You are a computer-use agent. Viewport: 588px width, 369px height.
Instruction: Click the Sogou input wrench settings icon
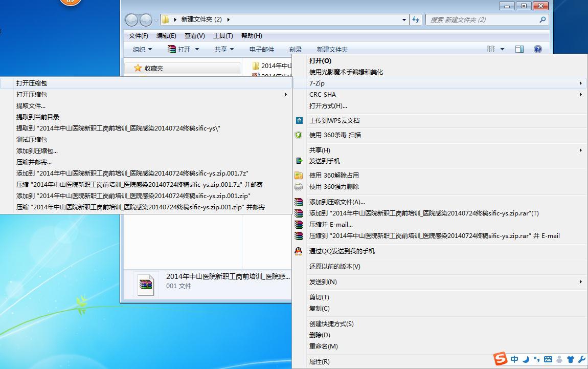pos(581,359)
